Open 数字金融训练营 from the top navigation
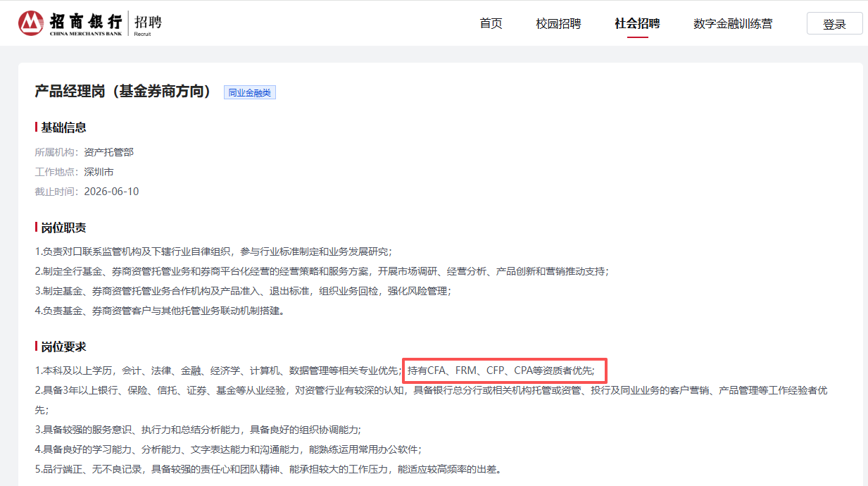This screenshot has height=486, width=868. pyautogui.click(x=732, y=23)
